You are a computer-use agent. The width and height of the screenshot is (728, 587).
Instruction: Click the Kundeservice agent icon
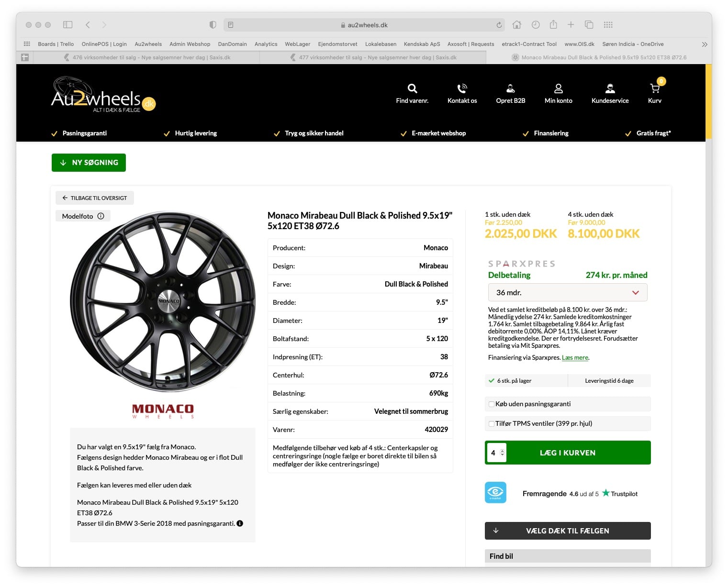[610, 89]
